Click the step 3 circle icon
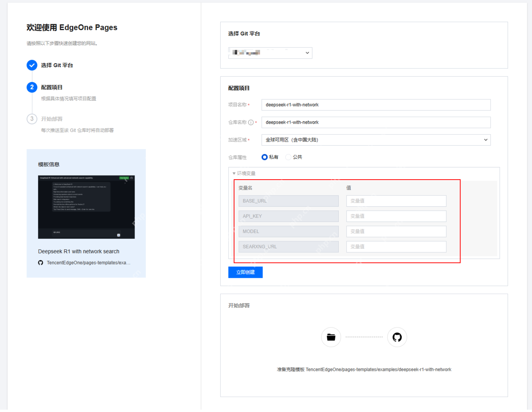 [32, 119]
